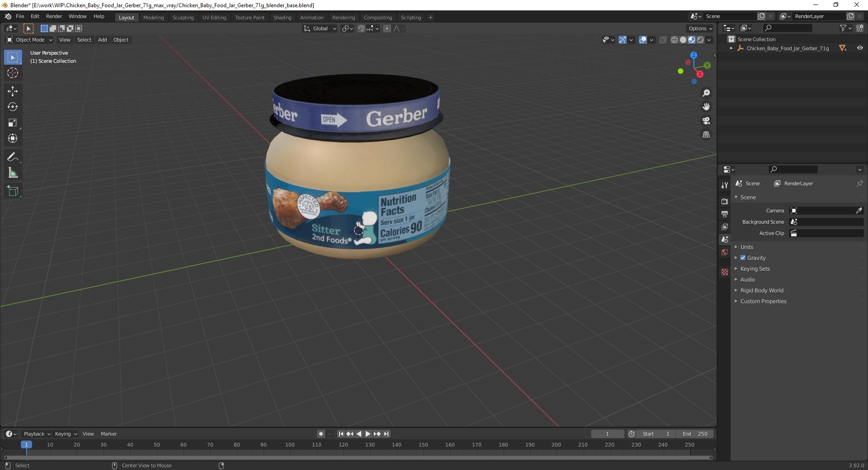Open the File menu
The height and width of the screenshot is (470, 868).
20,16
